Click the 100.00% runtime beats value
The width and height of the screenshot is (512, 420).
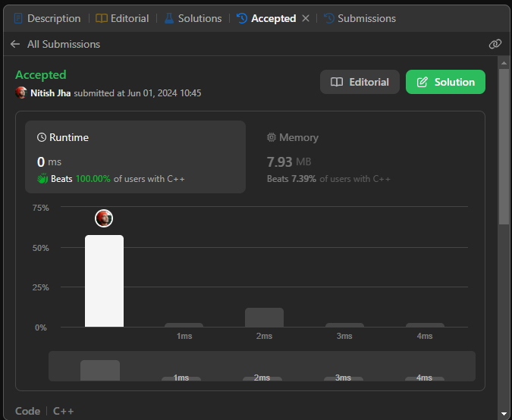[93, 179]
